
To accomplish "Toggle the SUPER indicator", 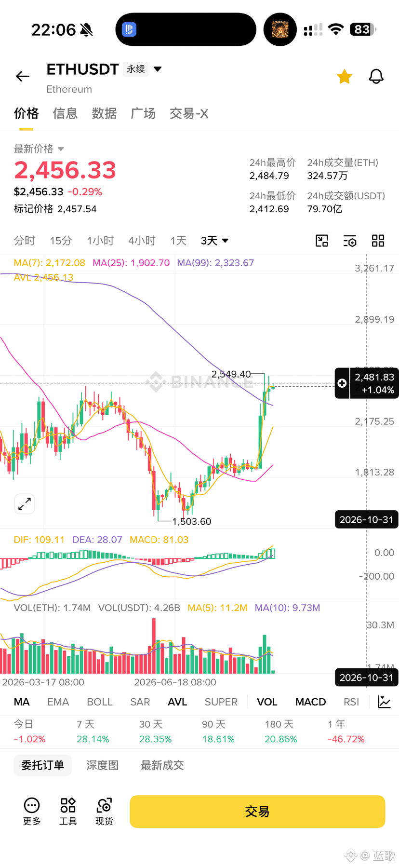I will 221,702.
